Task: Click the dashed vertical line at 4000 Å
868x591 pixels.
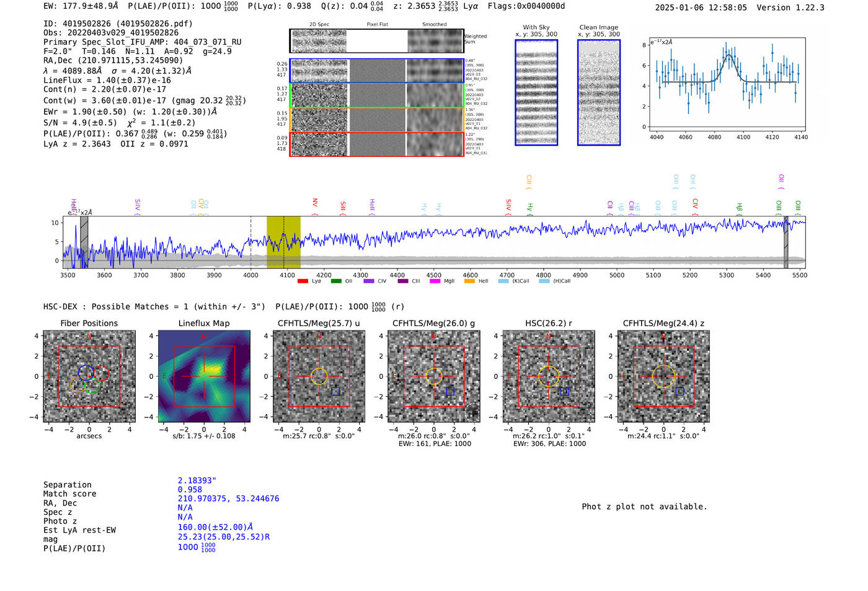Action: click(250, 242)
